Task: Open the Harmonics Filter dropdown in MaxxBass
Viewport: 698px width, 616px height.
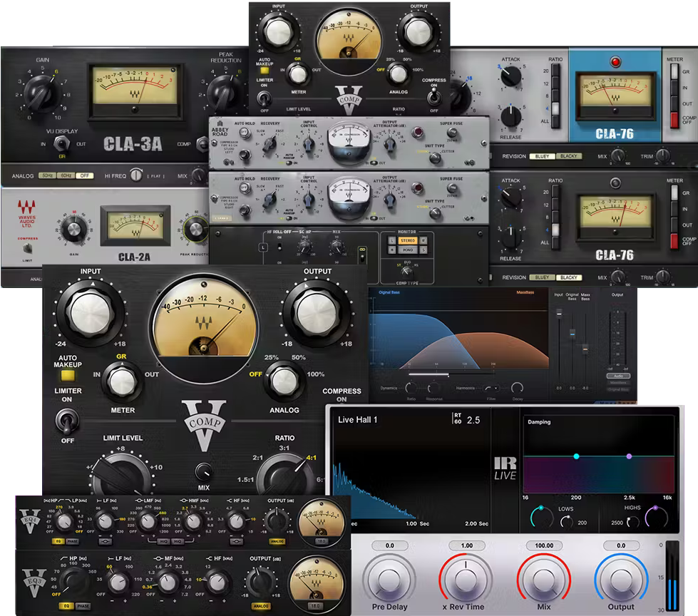Action: click(491, 388)
